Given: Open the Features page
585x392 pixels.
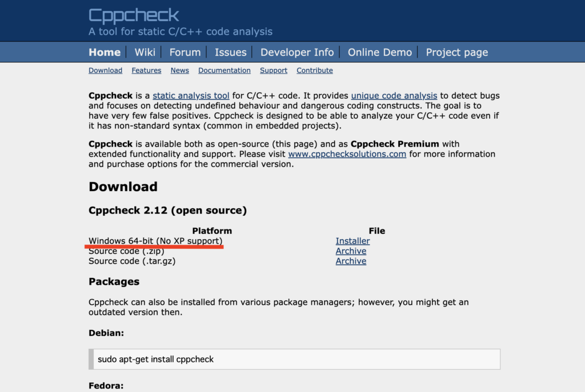Looking at the screenshot, I should pos(146,70).
